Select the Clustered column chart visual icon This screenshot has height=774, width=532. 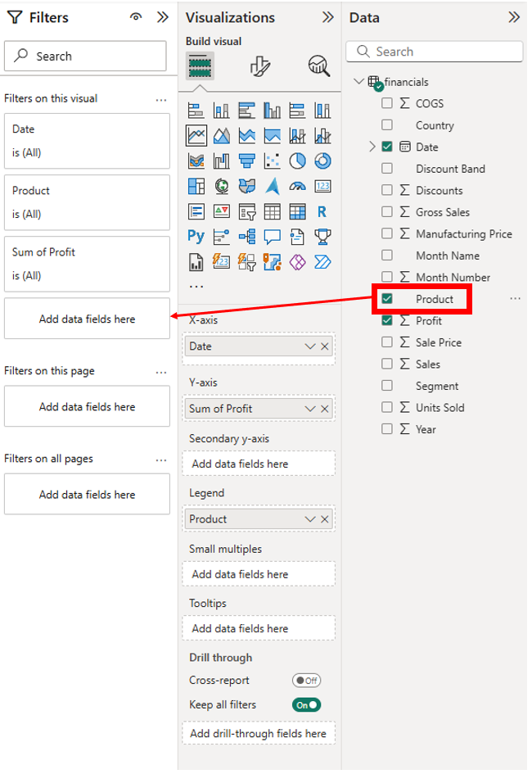pos(273,110)
